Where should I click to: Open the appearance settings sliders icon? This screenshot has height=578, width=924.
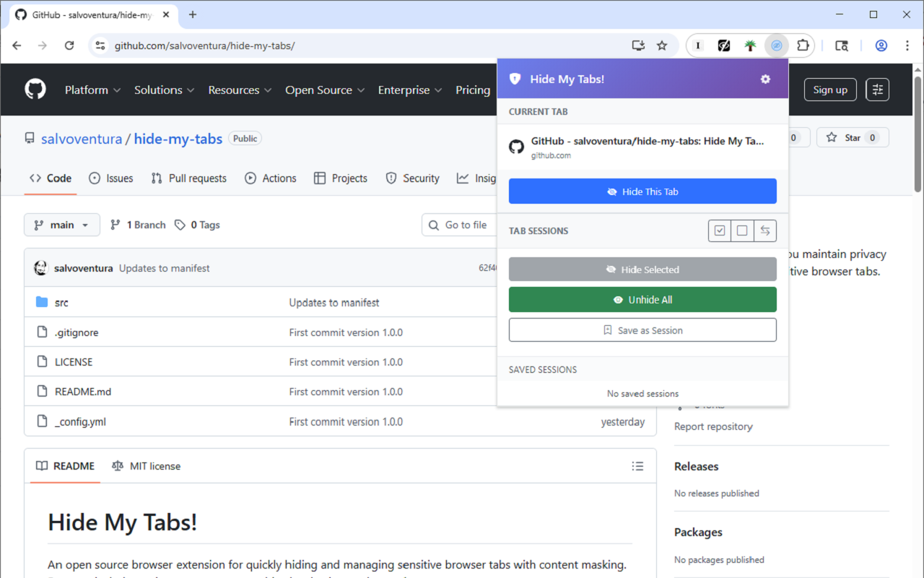pos(878,90)
